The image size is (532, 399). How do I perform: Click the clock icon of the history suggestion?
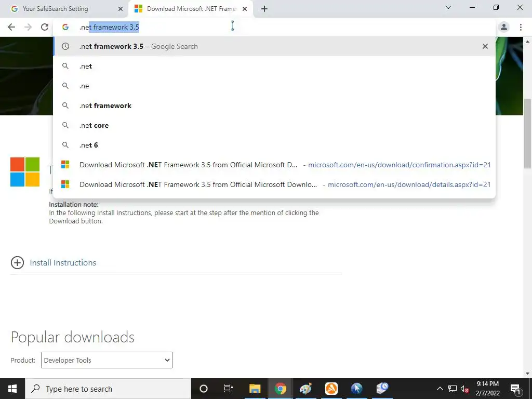[65, 46]
